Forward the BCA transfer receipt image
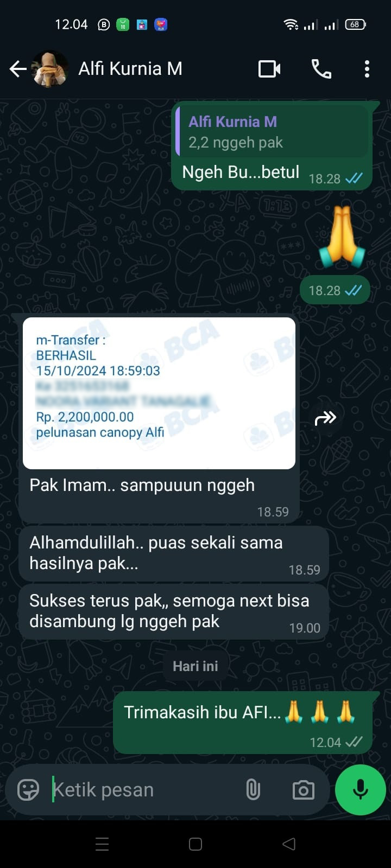 click(x=325, y=418)
